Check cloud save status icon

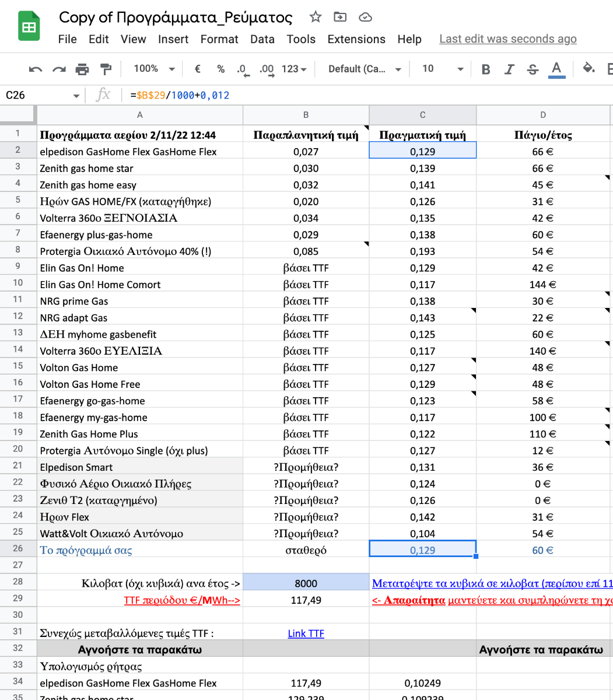[x=365, y=17]
